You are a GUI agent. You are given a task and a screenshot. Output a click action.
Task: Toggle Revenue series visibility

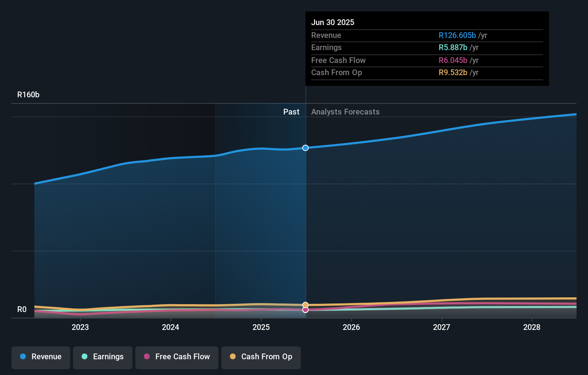pyautogui.click(x=40, y=357)
